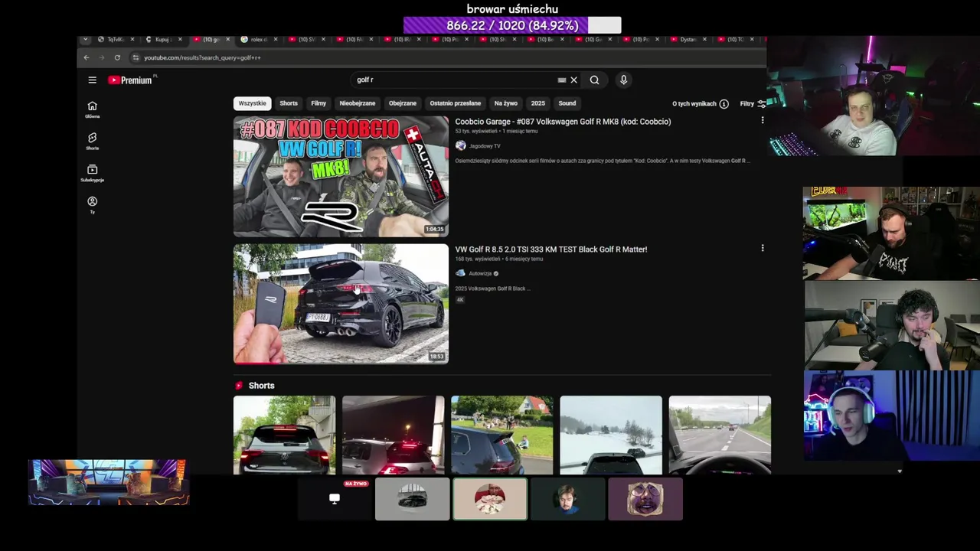Open the Filtry filters menu
The width and height of the screenshot is (980, 551).
tap(752, 103)
